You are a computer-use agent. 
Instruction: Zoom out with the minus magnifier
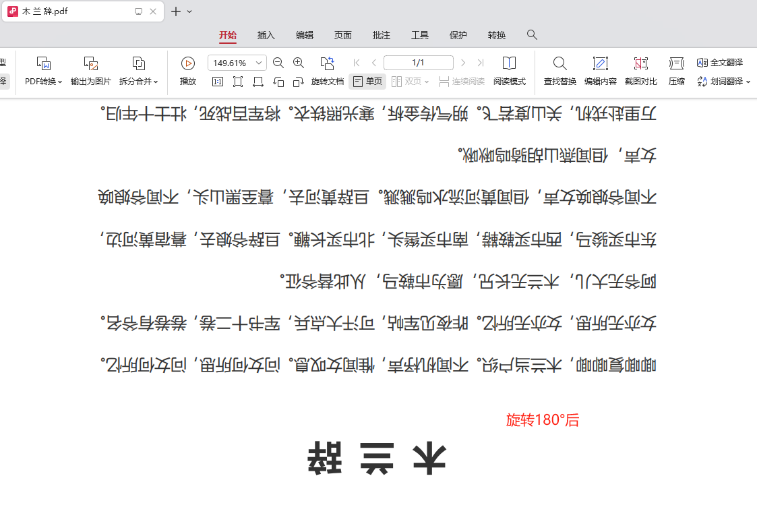pos(278,63)
